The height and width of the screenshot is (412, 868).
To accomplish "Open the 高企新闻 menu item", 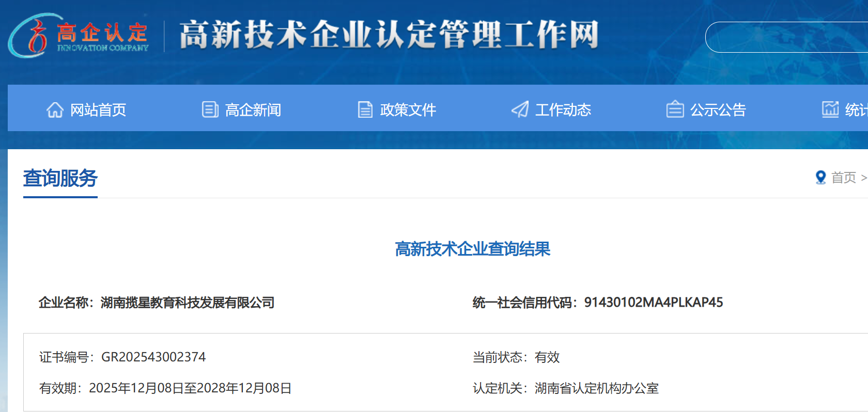I will 253,110.
